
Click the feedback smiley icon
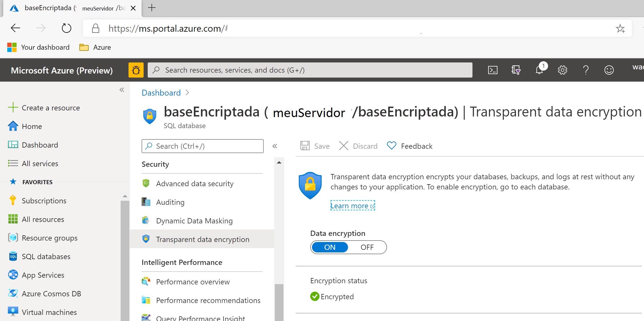609,70
